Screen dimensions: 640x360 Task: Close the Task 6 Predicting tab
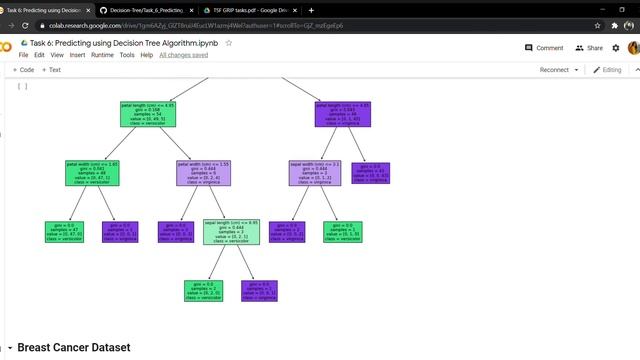pyautogui.click(x=88, y=10)
